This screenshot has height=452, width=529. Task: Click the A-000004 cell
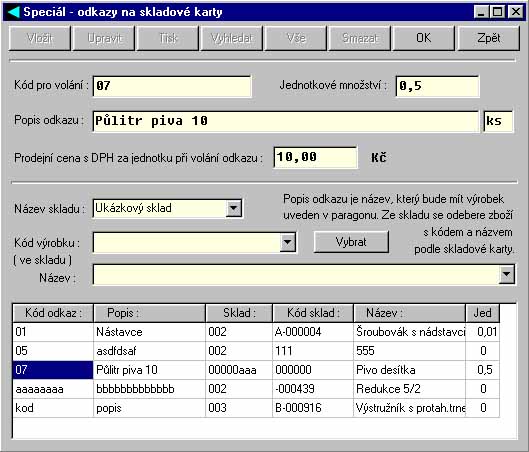(313, 332)
